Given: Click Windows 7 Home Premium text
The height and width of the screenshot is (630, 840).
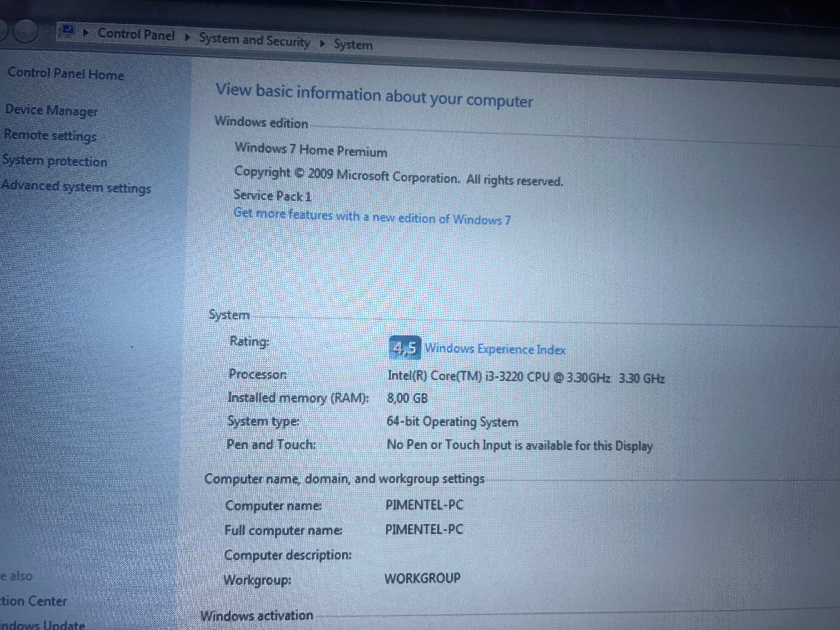Looking at the screenshot, I should tap(311, 150).
